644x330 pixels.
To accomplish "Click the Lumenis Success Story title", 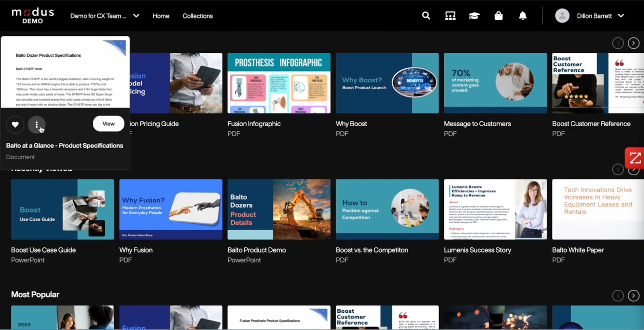I will 477,250.
